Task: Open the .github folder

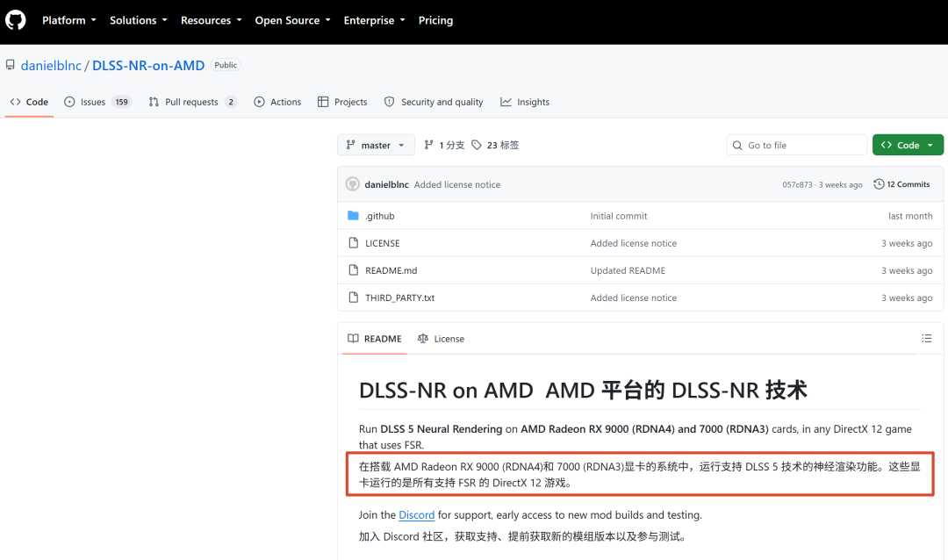Action: point(380,216)
